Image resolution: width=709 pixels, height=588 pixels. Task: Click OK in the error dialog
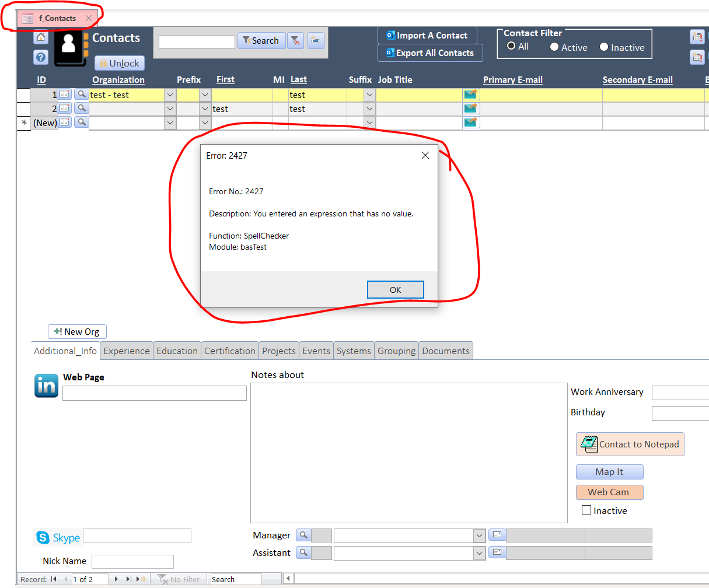point(396,290)
